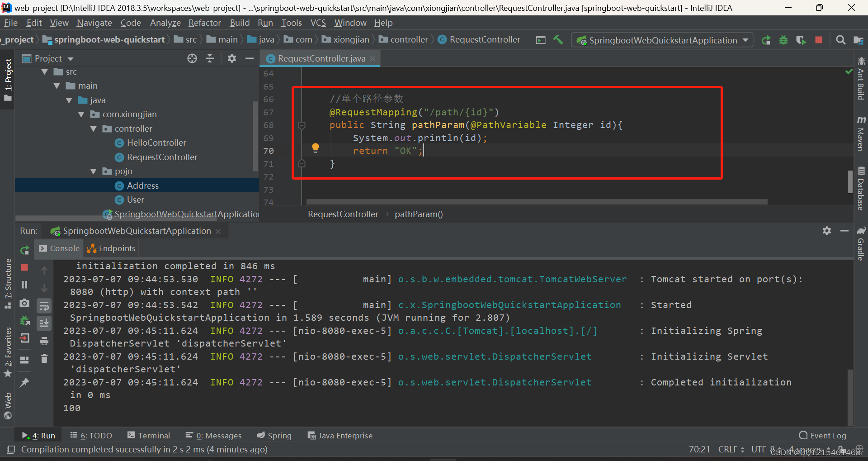Click the 70:21 cursor position indicator

click(x=699, y=449)
